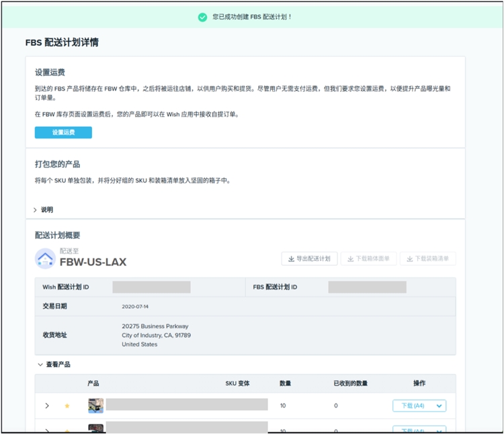
Task: Expand the 说明 section
Action: click(x=44, y=209)
